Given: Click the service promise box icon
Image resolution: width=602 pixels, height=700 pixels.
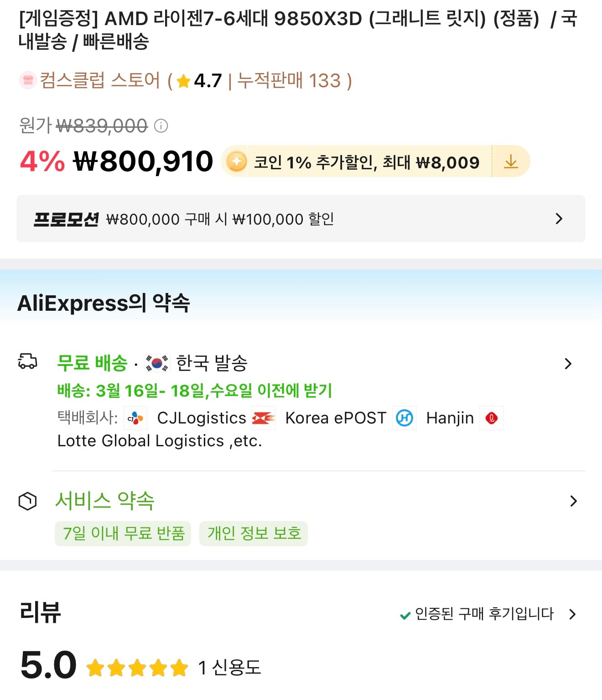Looking at the screenshot, I should click(27, 501).
